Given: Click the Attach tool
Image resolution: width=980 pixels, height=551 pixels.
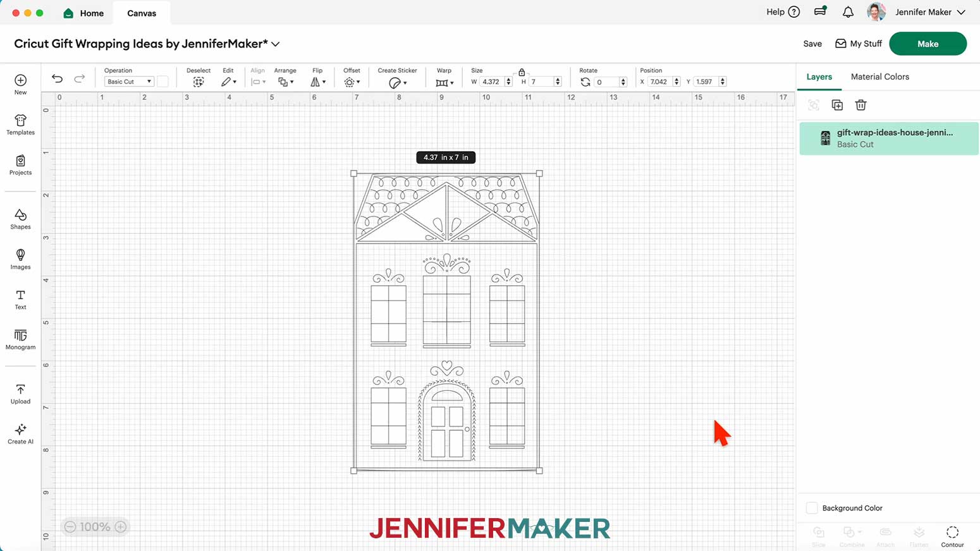Looking at the screenshot, I should pos(885,536).
